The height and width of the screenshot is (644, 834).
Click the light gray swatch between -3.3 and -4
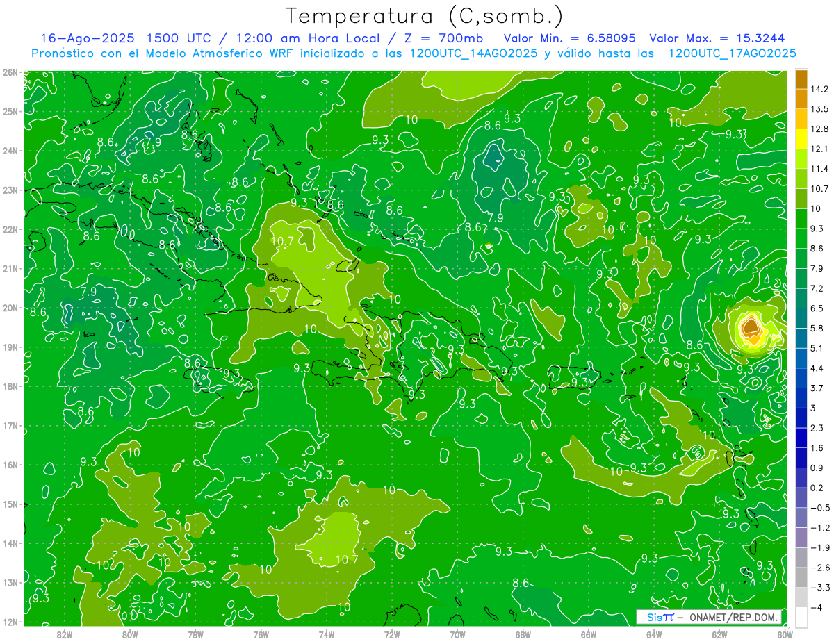[x=801, y=597]
